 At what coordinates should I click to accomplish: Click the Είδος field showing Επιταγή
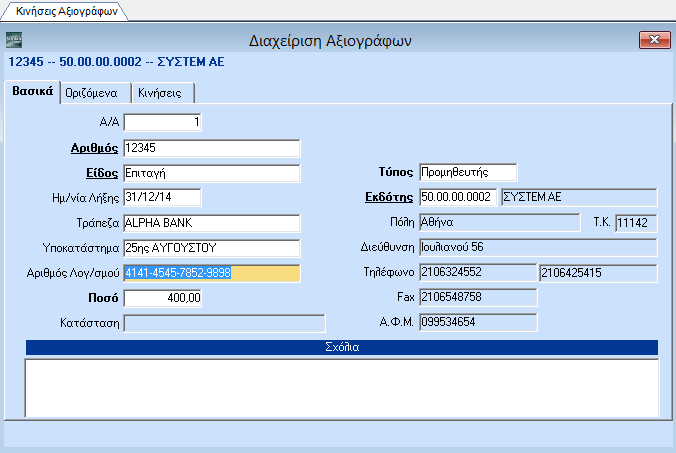(x=212, y=173)
